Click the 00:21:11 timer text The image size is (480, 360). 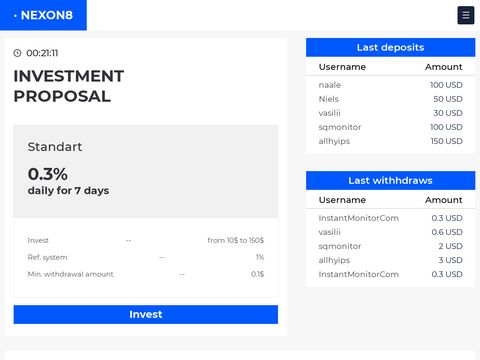pyautogui.click(x=42, y=53)
